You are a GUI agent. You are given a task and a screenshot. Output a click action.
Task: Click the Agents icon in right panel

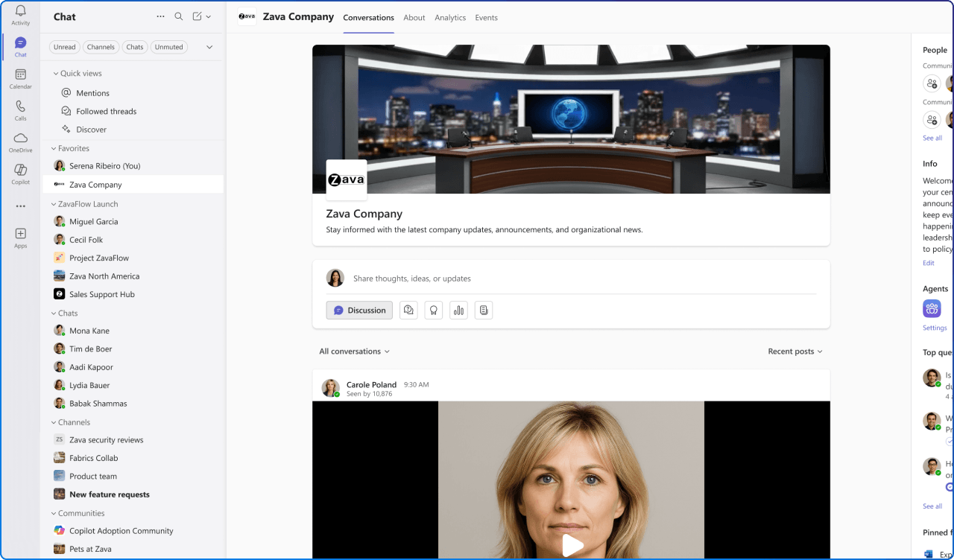tap(932, 308)
